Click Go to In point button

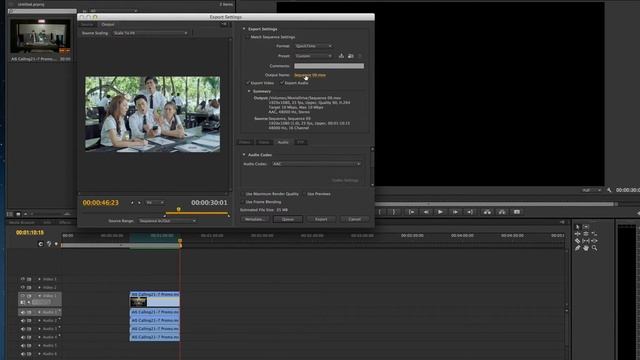tap(411, 212)
